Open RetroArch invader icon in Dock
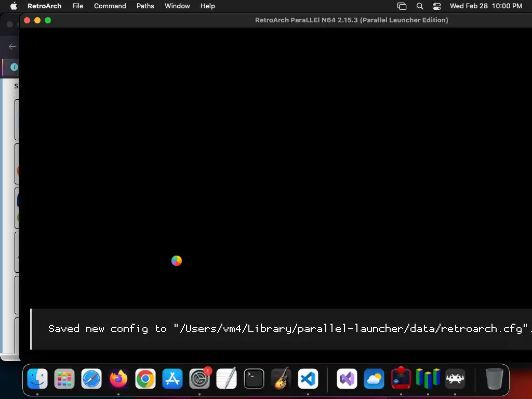The image size is (532, 399). click(x=455, y=378)
